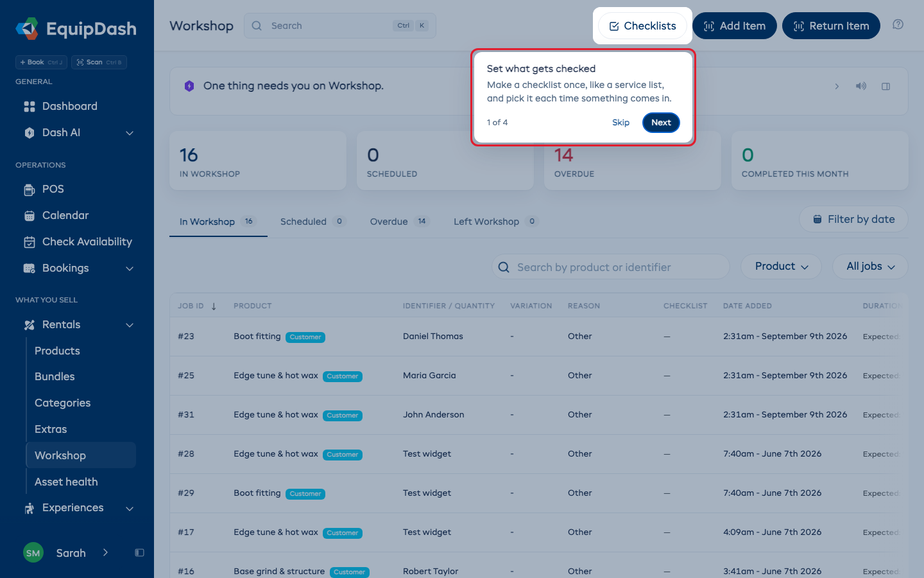Open Asset health in the sidebar
Viewport: 924px width, 578px height.
[81, 482]
